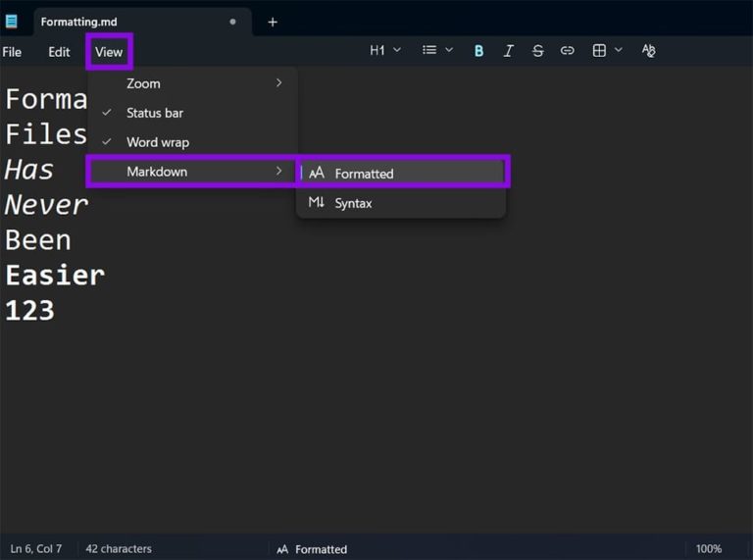Open the Markdown submenu
The width and height of the screenshot is (753, 560).
pos(192,172)
